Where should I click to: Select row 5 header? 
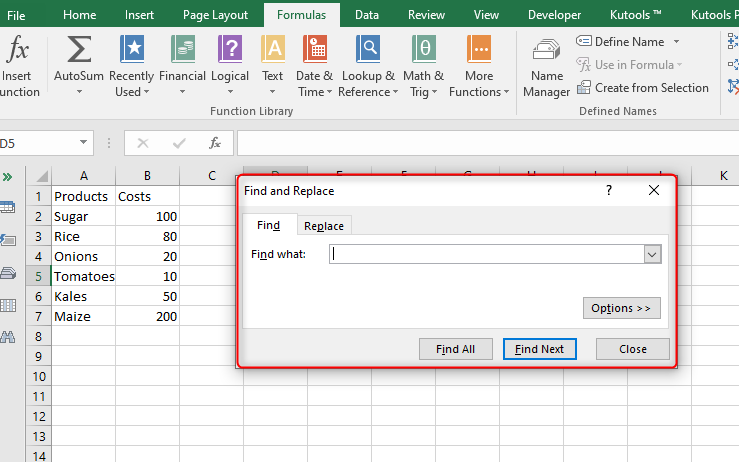pos(39,276)
